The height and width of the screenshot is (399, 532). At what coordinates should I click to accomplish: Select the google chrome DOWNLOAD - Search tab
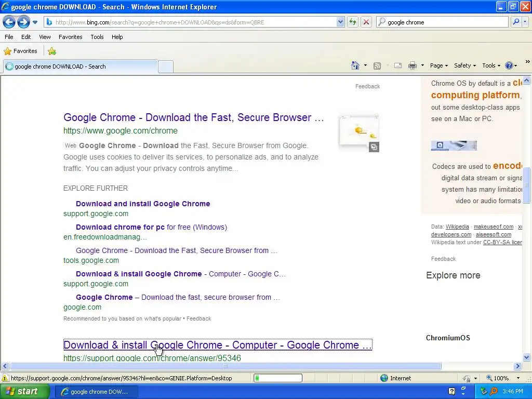coord(81,66)
